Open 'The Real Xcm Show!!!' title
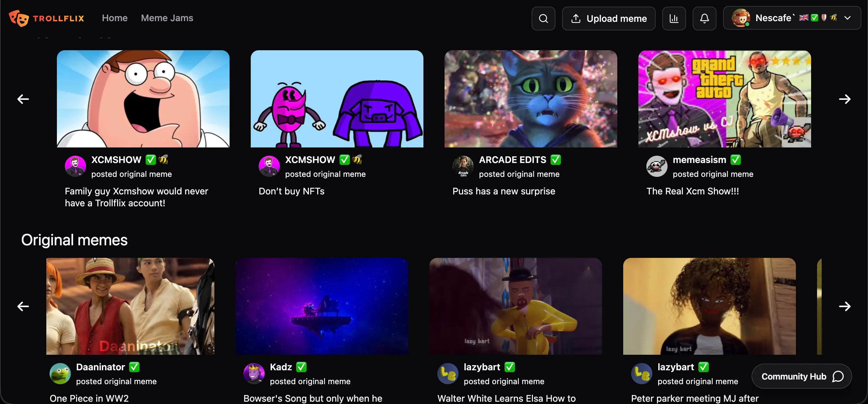 pos(692,191)
